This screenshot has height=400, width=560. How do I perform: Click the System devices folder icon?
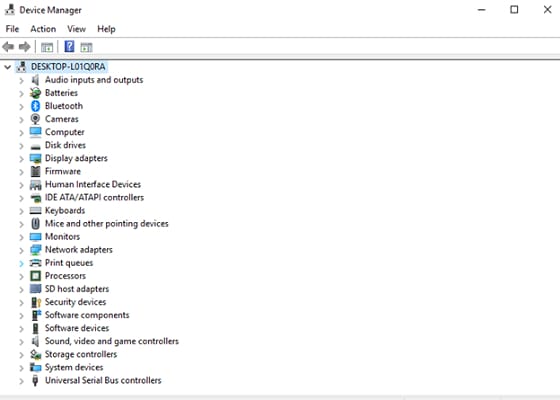35,367
